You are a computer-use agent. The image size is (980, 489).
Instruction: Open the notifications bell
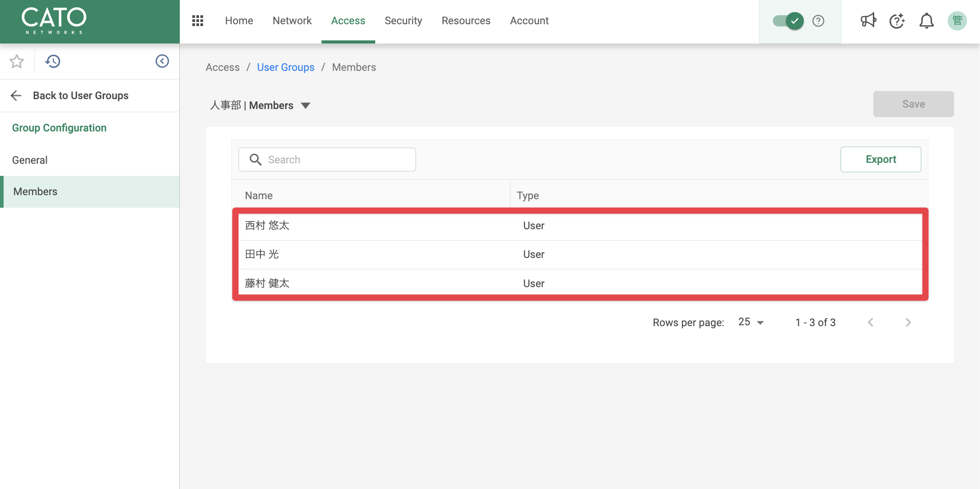(x=927, y=21)
